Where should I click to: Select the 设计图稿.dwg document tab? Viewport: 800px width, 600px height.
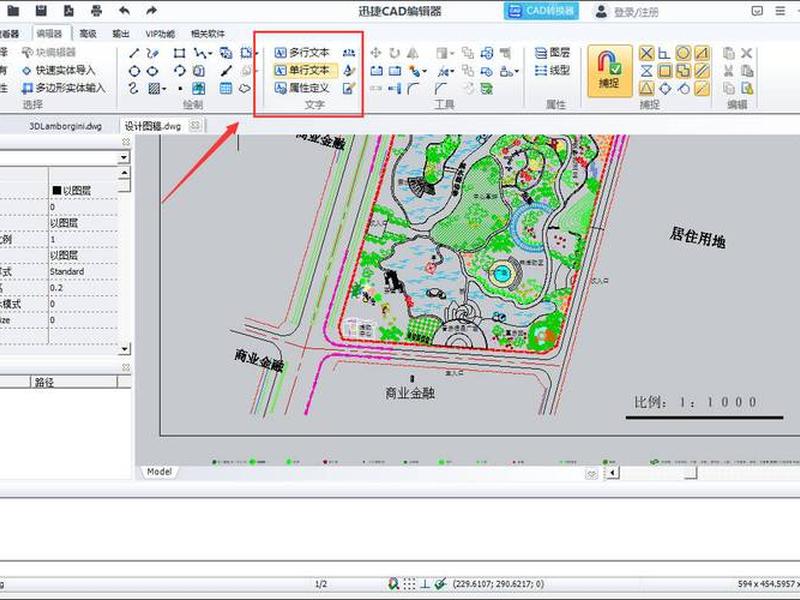153,126
